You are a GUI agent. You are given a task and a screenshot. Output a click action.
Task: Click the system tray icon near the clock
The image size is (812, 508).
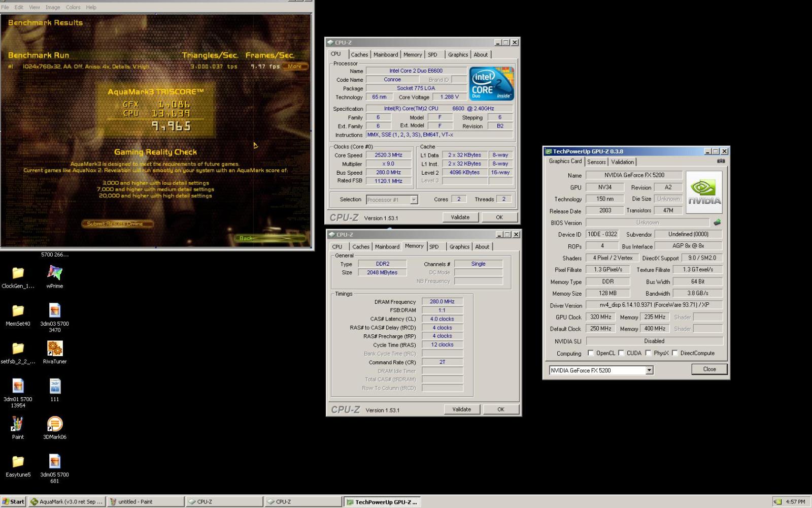(777, 501)
